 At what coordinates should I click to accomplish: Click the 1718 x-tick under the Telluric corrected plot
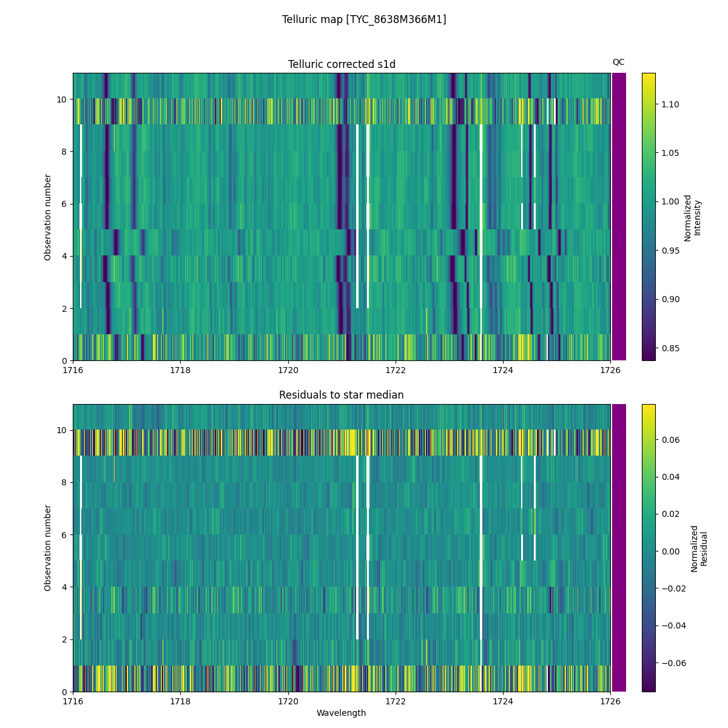coord(180,369)
